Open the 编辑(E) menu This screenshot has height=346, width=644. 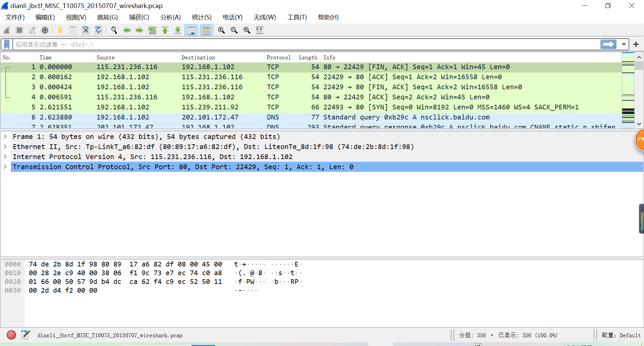[x=45, y=17]
